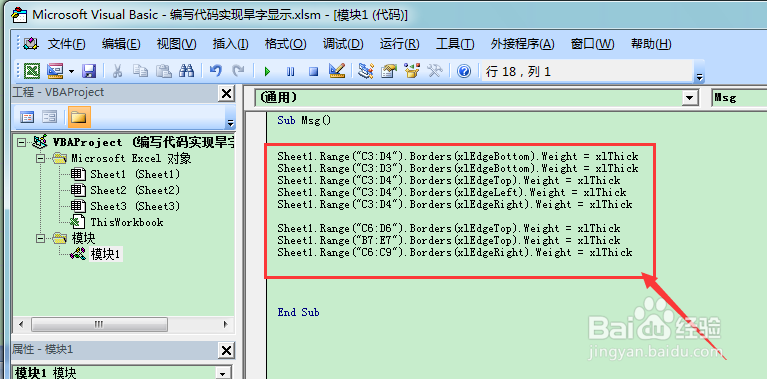Open the 调试(D) menu
This screenshot has width=767, height=379.
(343, 44)
